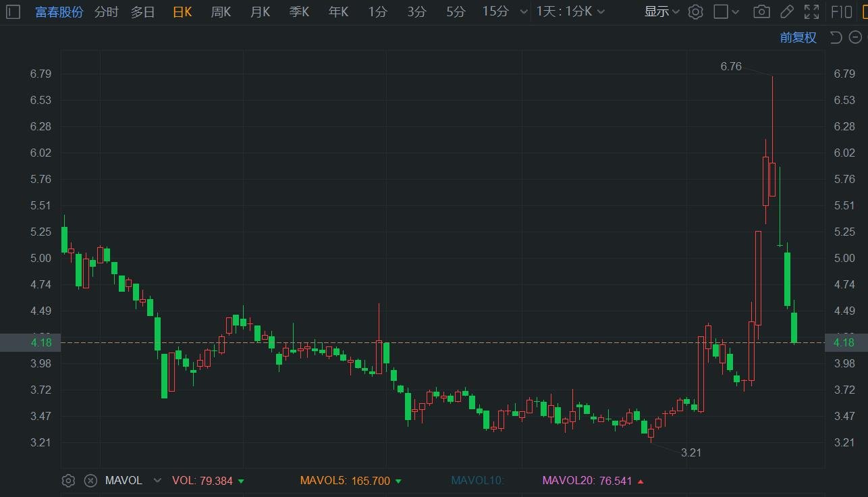
Task: Enter fullscreen chart mode
Action: coord(812,11)
